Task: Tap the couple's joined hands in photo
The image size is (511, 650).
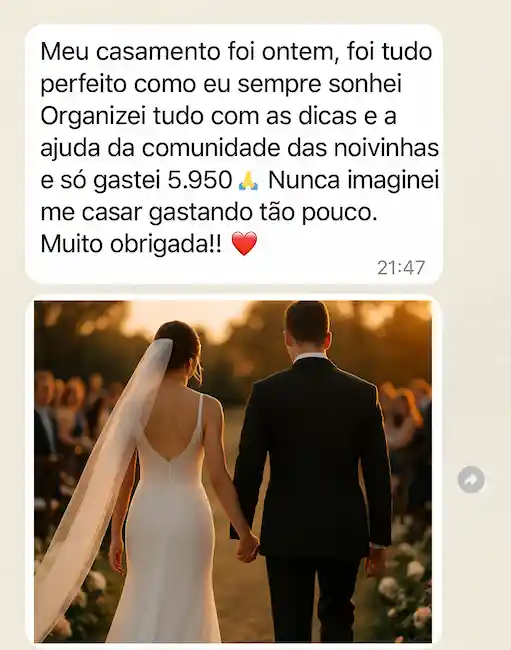Action: tap(247, 547)
